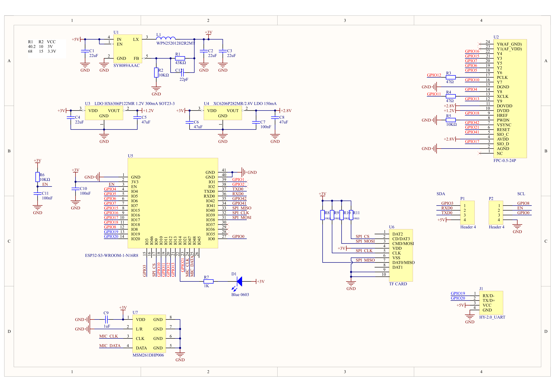Click the R4 47Ω resistor near GPIO11

[x=451, y=96]
